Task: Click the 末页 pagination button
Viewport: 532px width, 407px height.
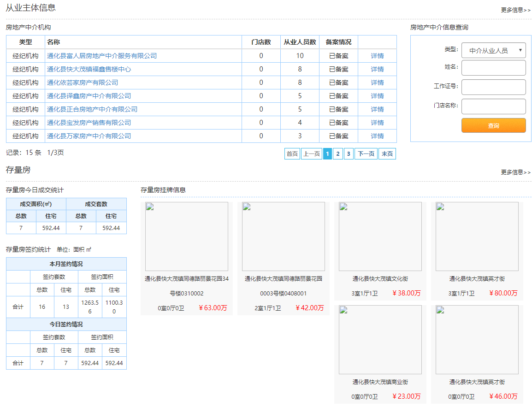Action: pos(387,154)
